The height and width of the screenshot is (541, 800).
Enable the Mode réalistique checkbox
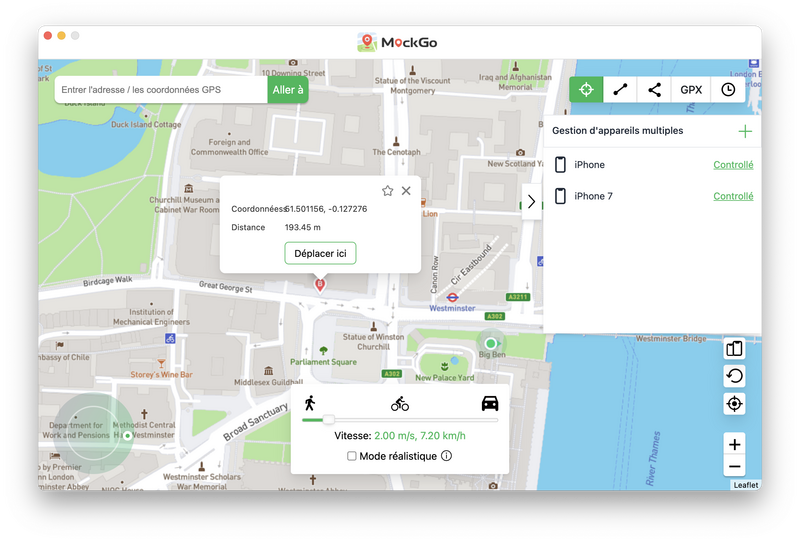point(352,456)
